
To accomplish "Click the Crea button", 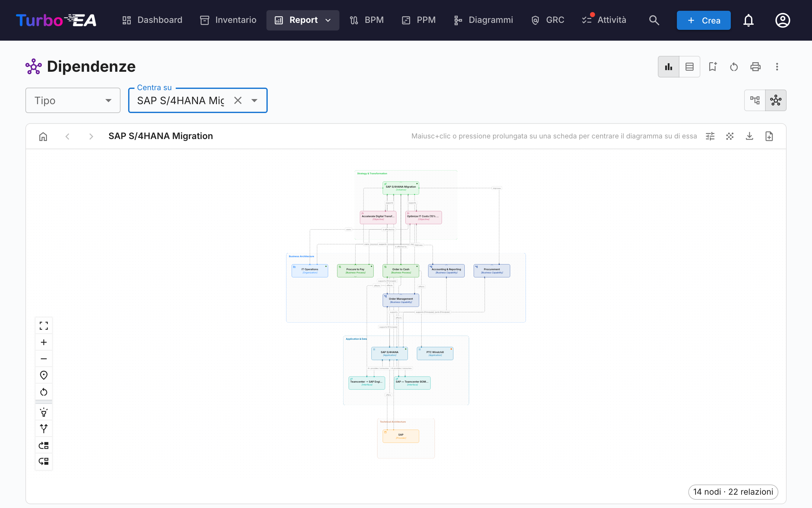I will coord(704,20).
